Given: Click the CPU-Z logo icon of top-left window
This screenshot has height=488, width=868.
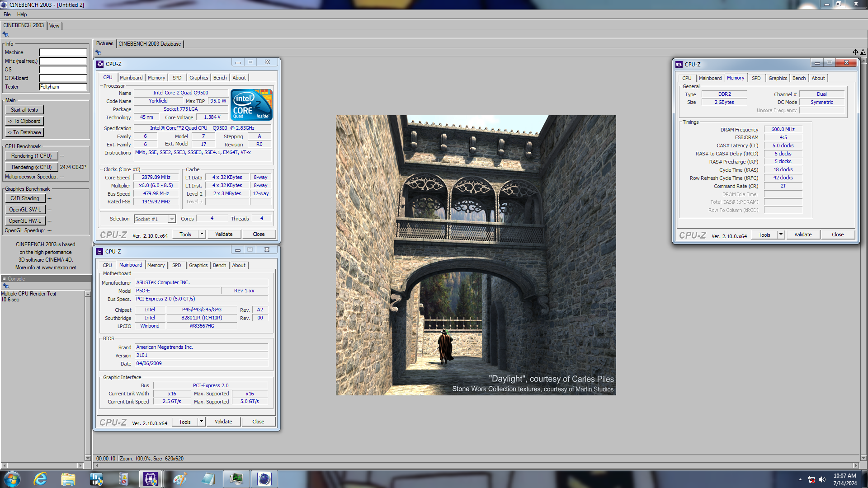Looking at the screenshot, I should pos(100,64).
